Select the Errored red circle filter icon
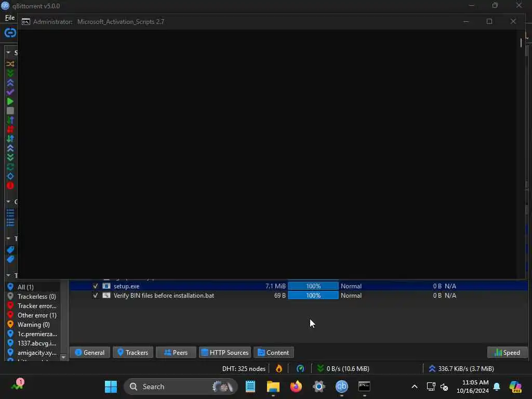Viewport: 532px width, 399px height. tap(10, 185)
